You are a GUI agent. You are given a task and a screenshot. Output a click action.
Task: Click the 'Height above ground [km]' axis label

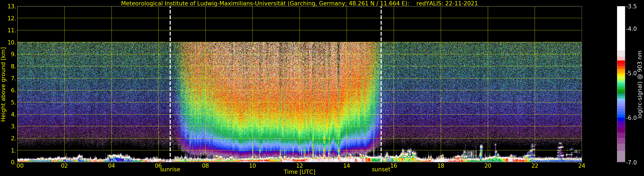[3, 84]
